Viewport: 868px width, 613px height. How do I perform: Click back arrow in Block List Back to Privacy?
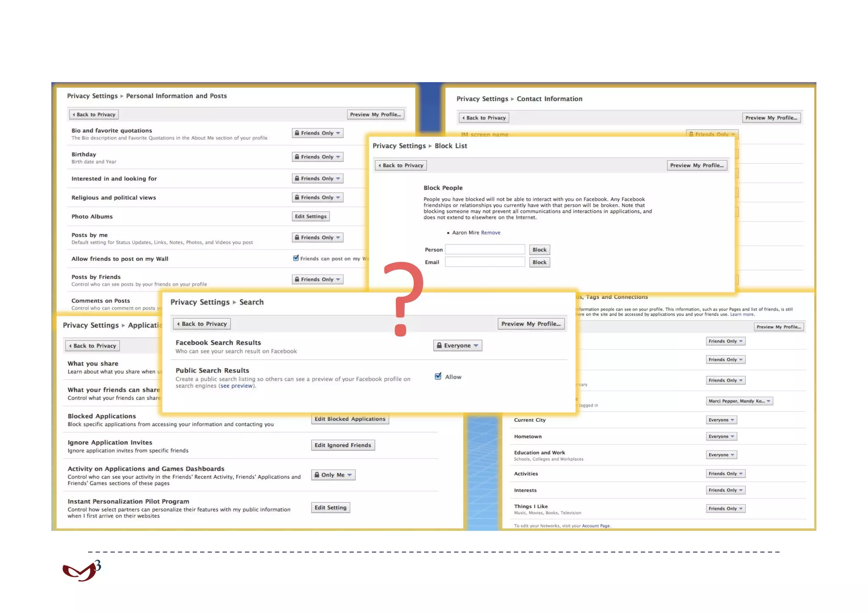380,166
